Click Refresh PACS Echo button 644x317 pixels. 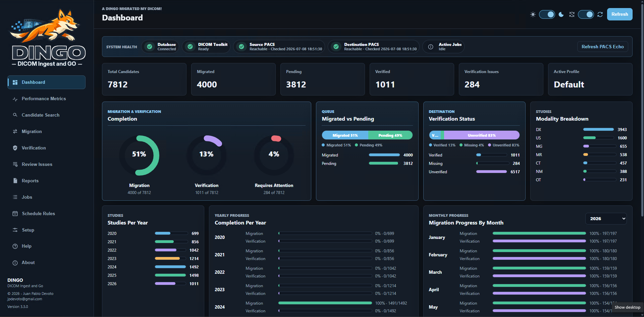pos(602,47)
